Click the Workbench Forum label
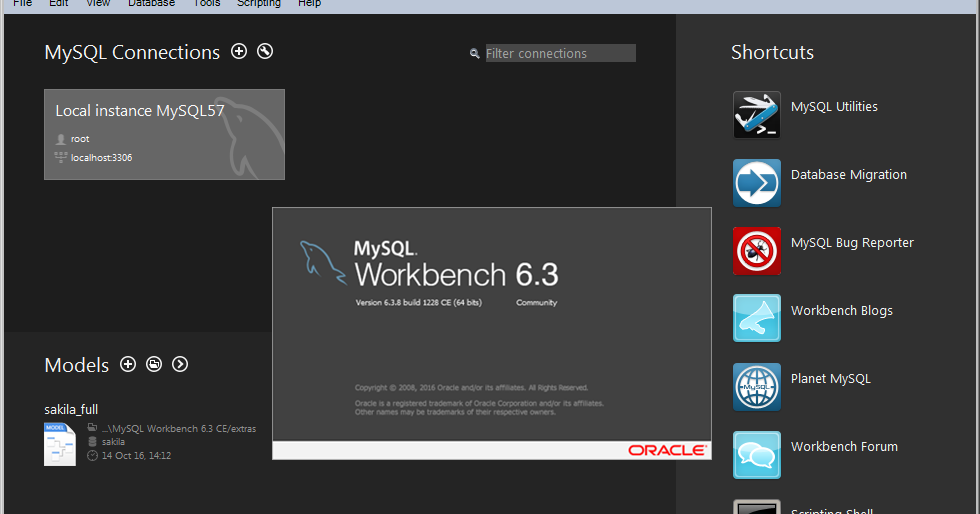This screenshot has height=514, width=980. coord(844,446)
